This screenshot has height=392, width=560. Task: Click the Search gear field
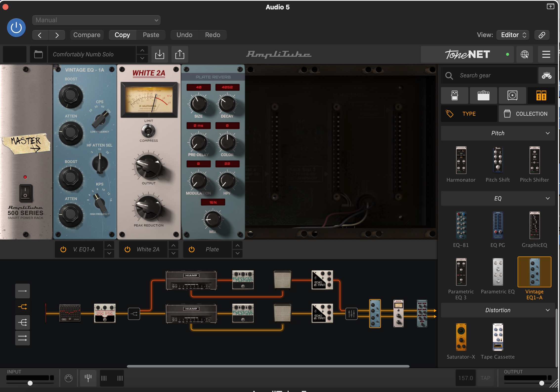tap(489, 75)
